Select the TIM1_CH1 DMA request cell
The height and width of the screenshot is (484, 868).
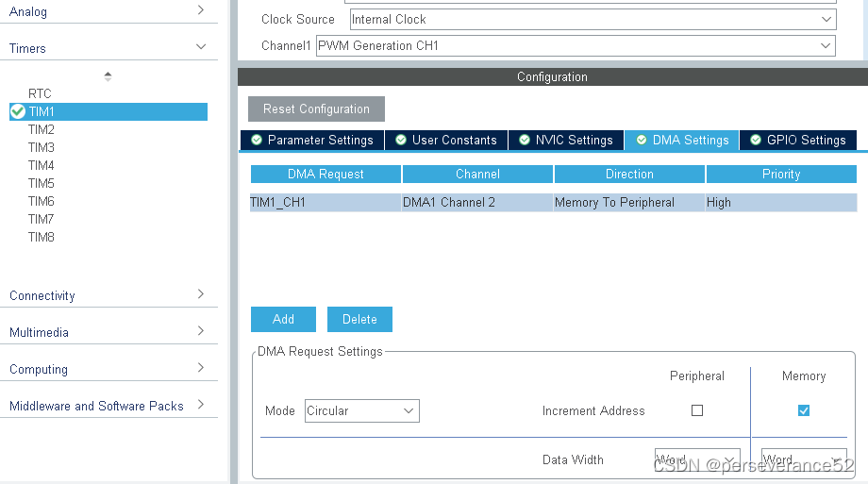coord(325,202)
